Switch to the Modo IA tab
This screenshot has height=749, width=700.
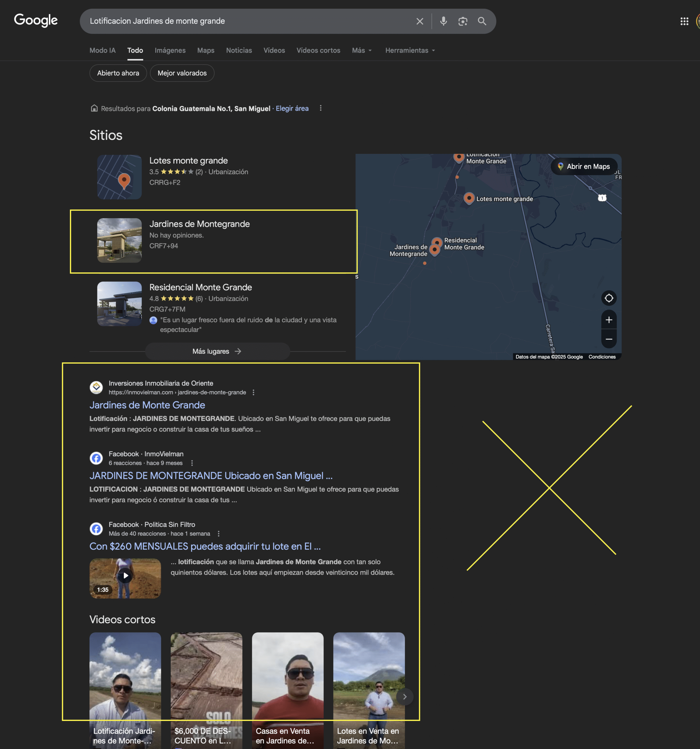coord(102,51)
